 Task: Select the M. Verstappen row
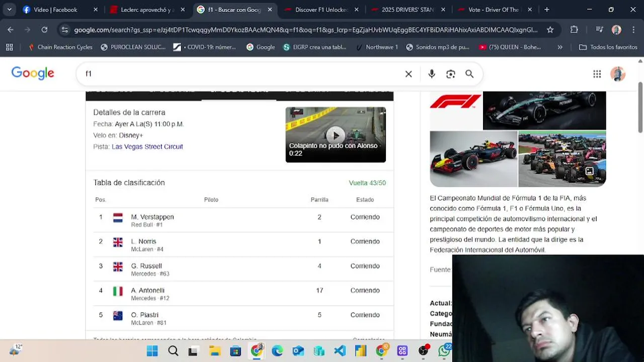[x=239, y=220]
